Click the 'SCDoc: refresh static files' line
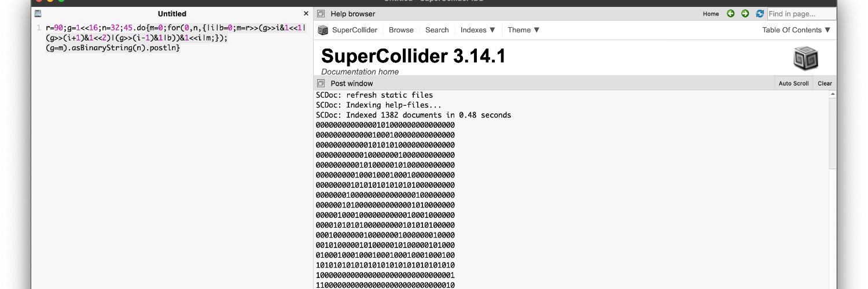This screenshot has height=289, width=868. 374,95
